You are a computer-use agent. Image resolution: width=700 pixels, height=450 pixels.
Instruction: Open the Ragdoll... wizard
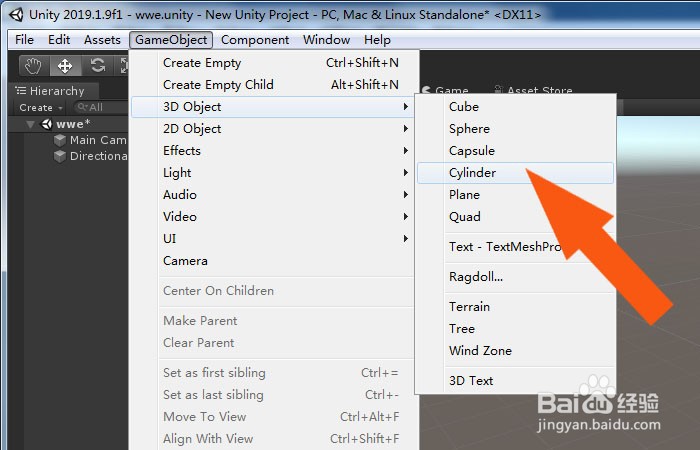515,277
